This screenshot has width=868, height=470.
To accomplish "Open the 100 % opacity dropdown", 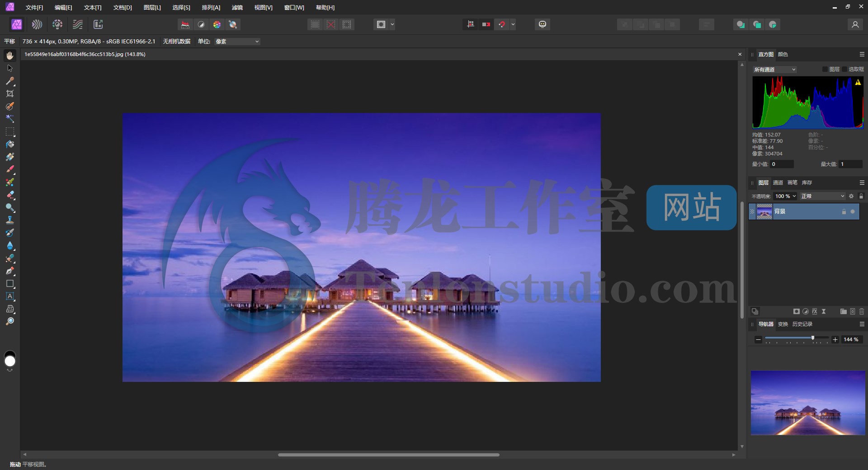I will point(785,196).
